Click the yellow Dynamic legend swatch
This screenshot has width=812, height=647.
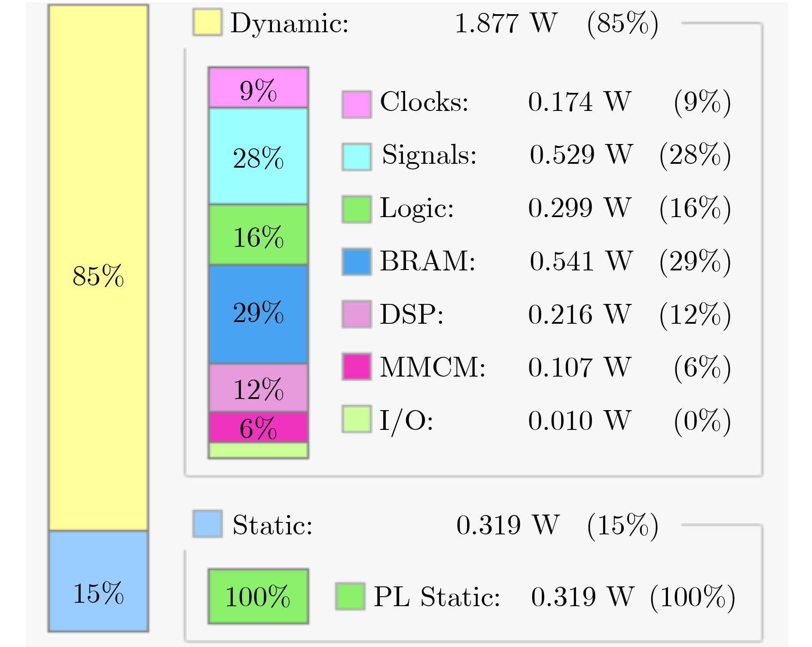207,22
